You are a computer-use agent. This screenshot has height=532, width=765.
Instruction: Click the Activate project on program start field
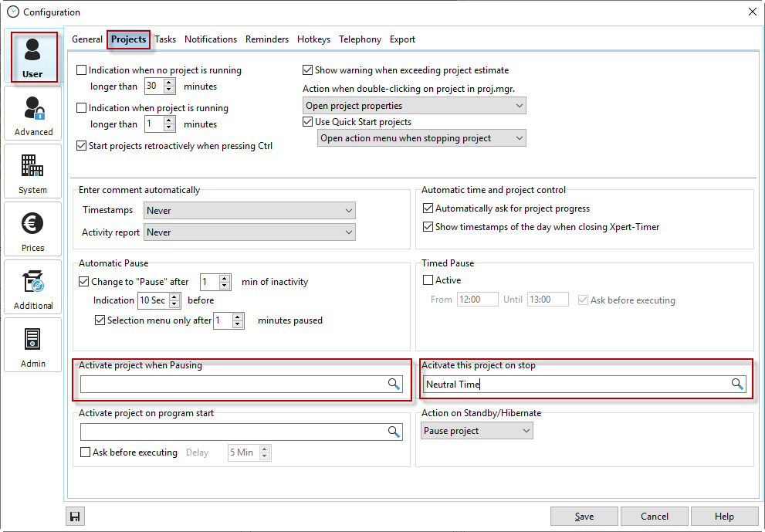tap(232, 432)
